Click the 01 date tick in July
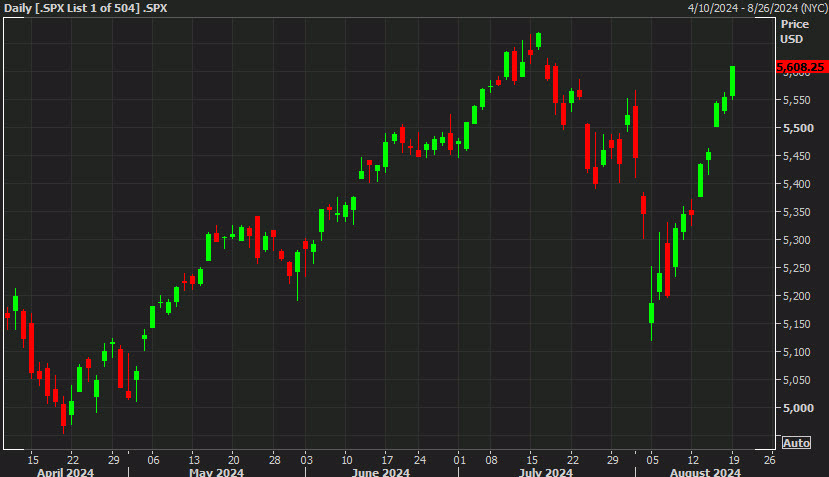 [x=459, y=460]
